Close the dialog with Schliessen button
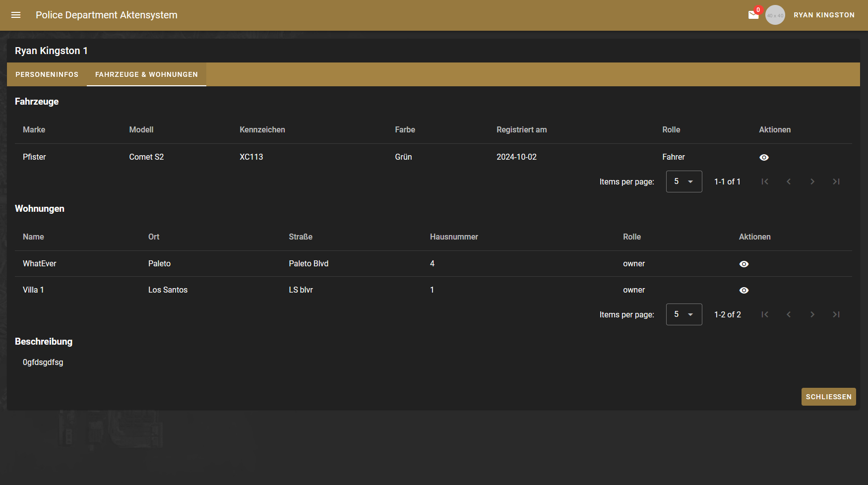 tap(828, 397)
